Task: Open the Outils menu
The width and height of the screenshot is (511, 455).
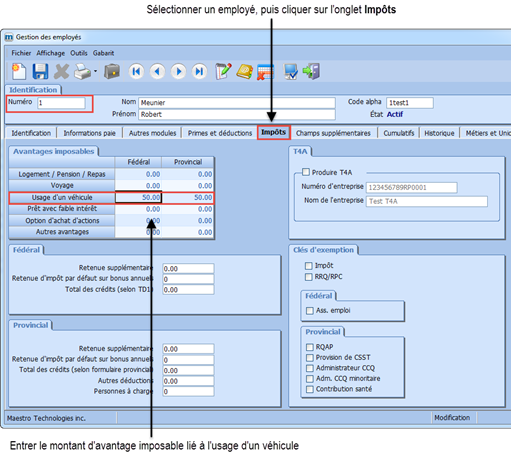Action: point(79,53)
